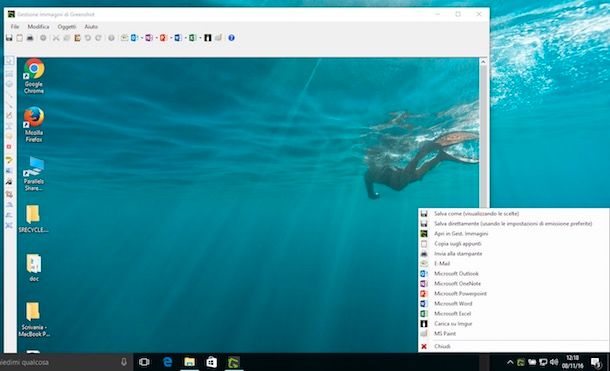The width and height of the screenshot is (610, 371).
Task: Send to PowerPoint using toolbar icon
Action: 163,38
